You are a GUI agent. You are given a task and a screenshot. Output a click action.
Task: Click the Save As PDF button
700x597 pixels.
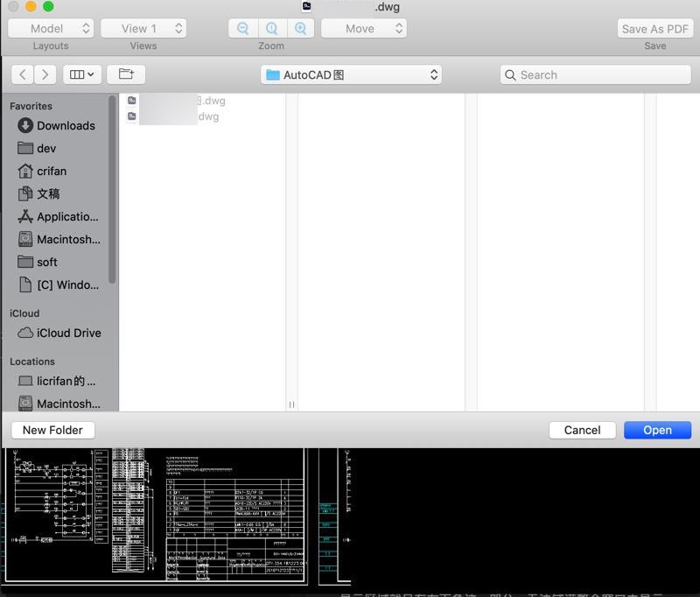point(654,29)
